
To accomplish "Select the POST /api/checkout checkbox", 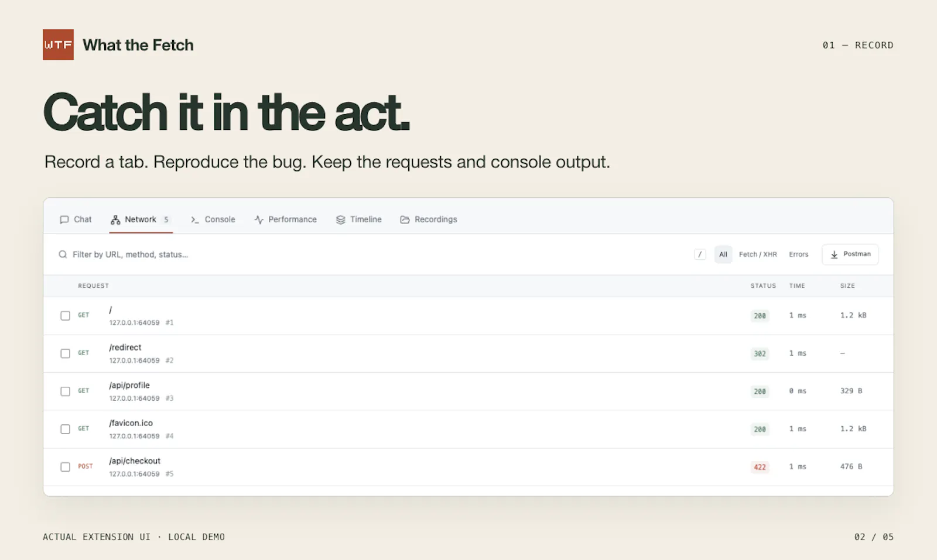I will [x=65, y=467].
